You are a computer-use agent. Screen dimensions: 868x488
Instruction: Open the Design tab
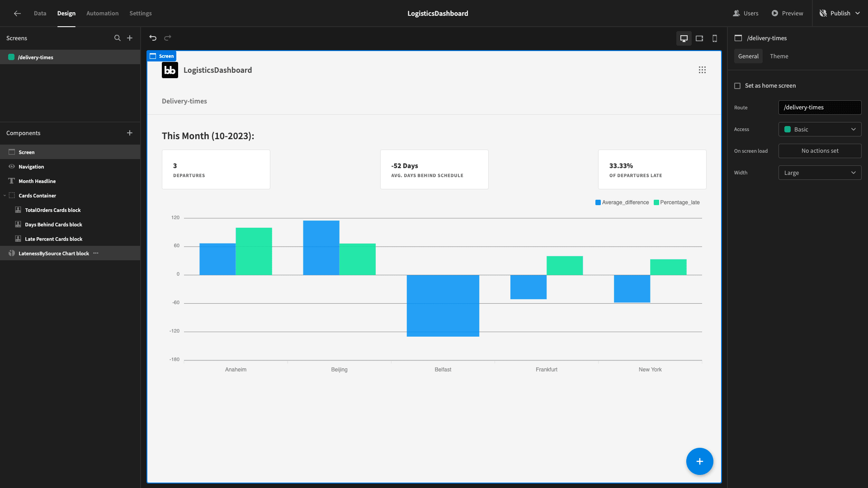(x=66, y=14)
